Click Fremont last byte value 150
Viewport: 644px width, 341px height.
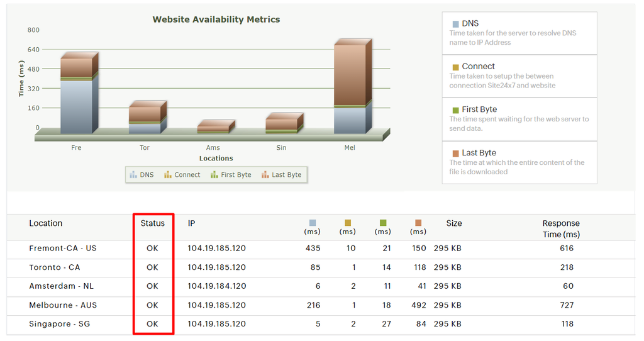419,249
